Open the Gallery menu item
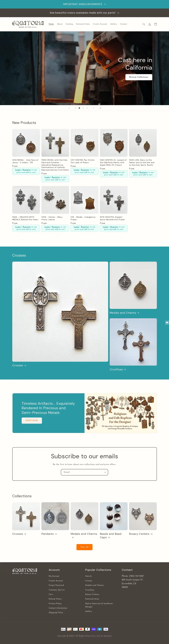The width and height of the screenshot is (169, 644). (x=114, y=24)
